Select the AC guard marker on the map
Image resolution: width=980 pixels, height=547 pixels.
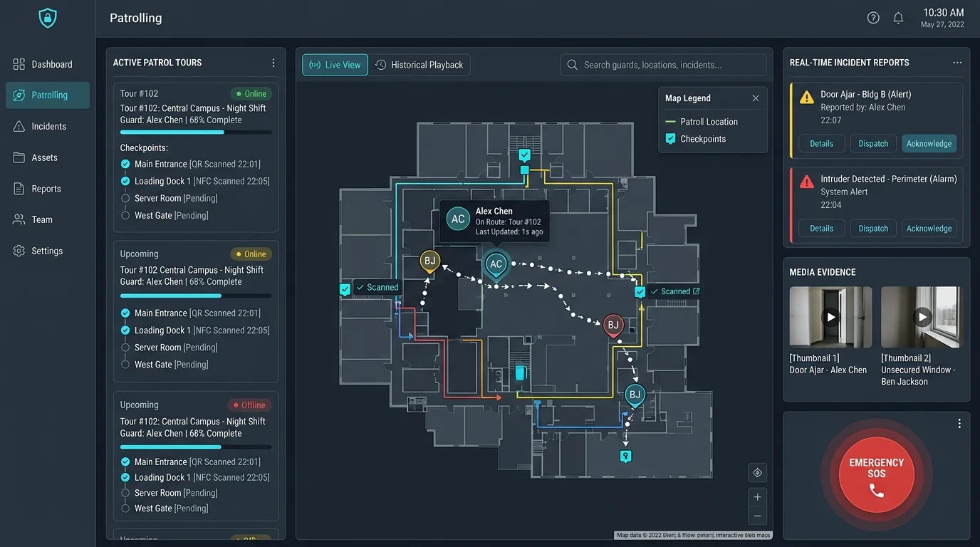pyautogui.click(x=496, y=265)
